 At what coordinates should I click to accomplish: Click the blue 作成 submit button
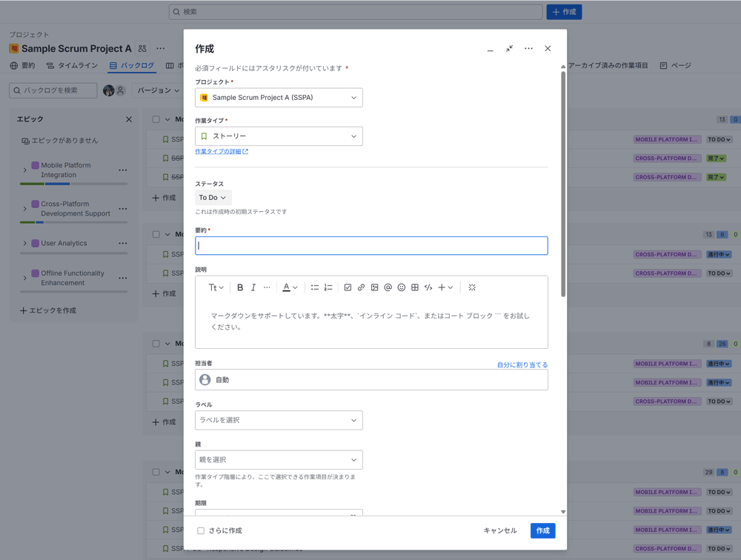542,530
